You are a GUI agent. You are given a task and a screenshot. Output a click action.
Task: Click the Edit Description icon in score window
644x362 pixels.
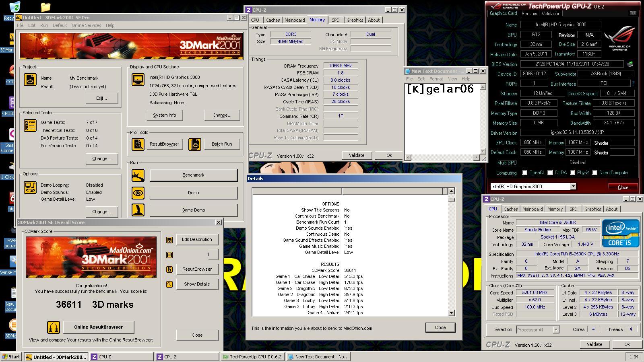pyautogui.click(x=169, y=240)
